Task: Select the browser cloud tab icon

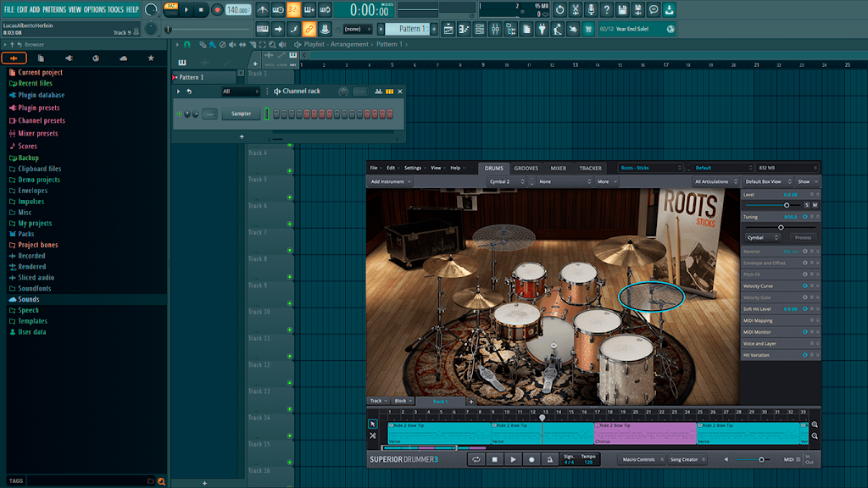Action: click(123, 58)
